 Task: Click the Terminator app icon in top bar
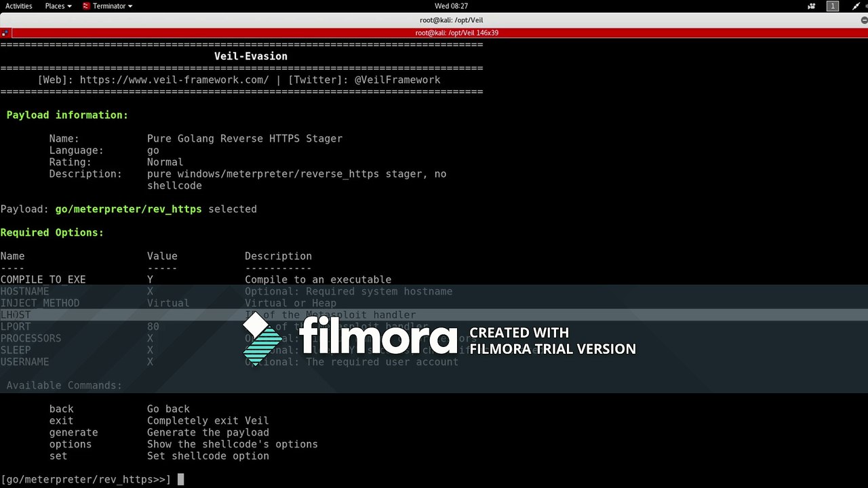[86, 6]
